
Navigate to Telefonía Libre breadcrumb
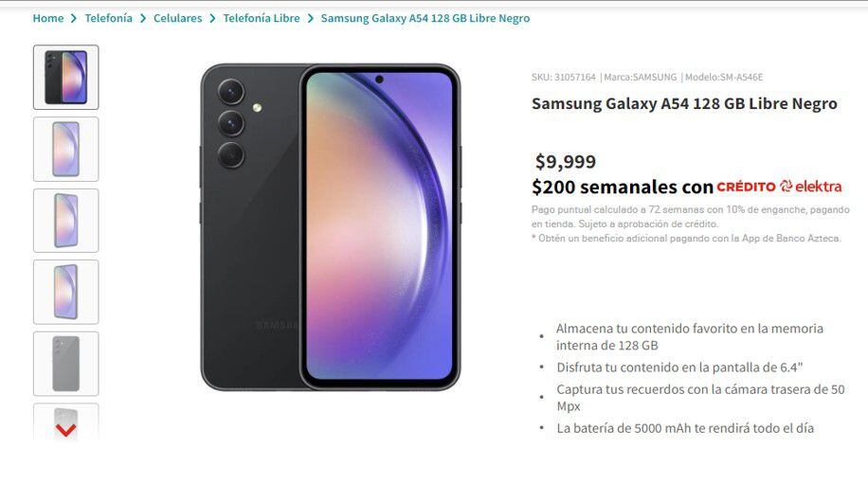pyautogui.click(x=262, y=18)
